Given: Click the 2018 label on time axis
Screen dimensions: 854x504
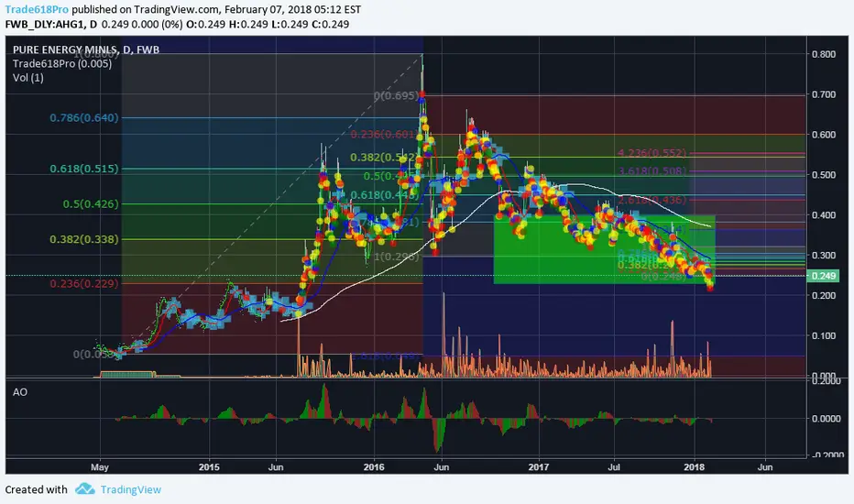Looking at the screenshot, I should point(694,467).
